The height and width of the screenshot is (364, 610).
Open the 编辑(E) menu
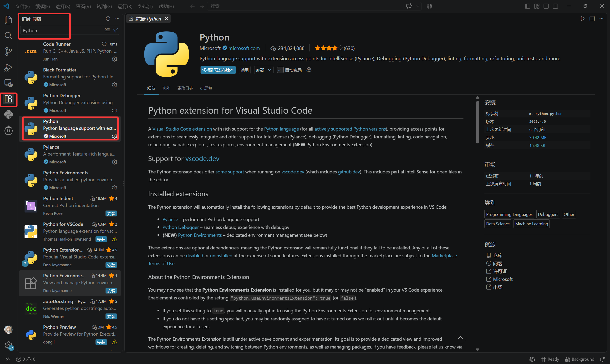tap(43, 6)
